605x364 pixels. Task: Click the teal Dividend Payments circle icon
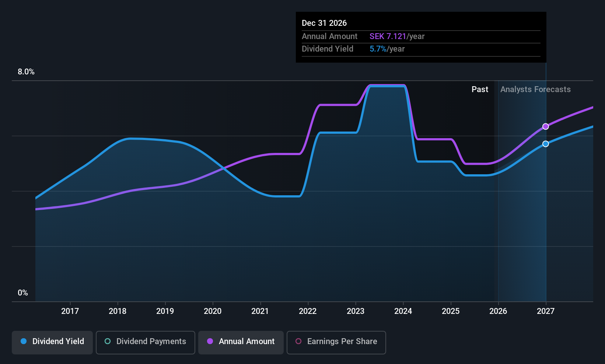[x=108, y=342]
